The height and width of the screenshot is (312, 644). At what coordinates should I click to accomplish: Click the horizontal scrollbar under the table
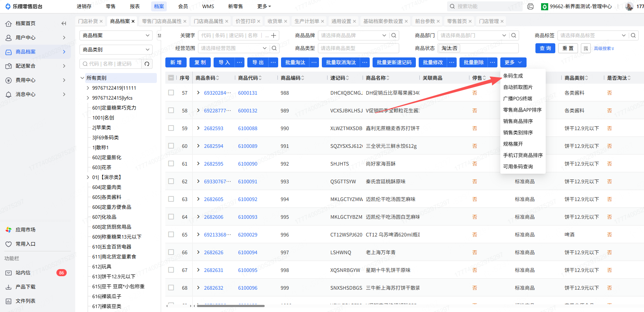tap(231, 306)
